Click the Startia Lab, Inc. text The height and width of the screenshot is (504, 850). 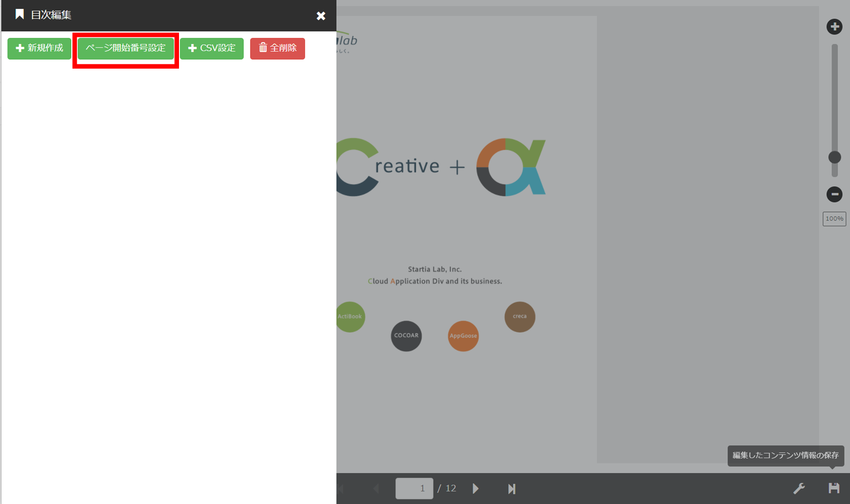(x=435, y=269)
